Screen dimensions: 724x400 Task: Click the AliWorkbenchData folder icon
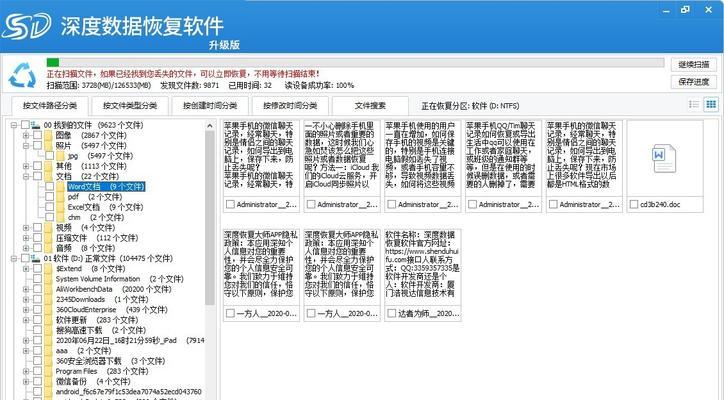(x=48, y=289)
